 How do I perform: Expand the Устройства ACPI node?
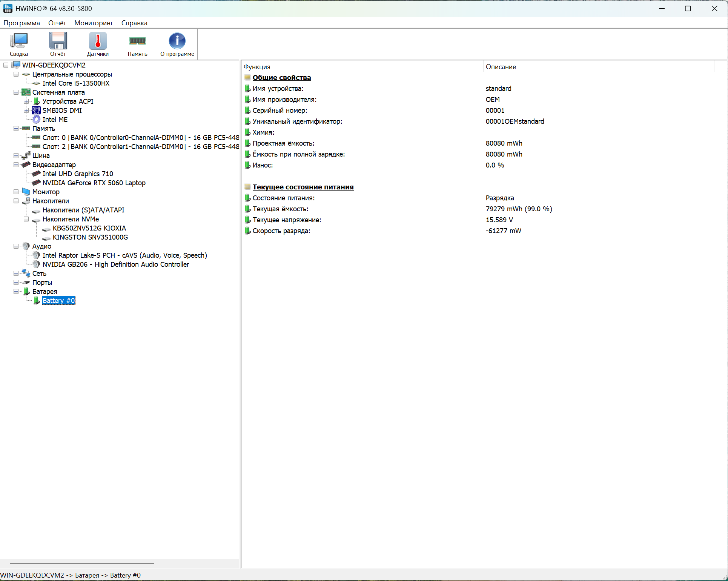[x=26, y=101]
